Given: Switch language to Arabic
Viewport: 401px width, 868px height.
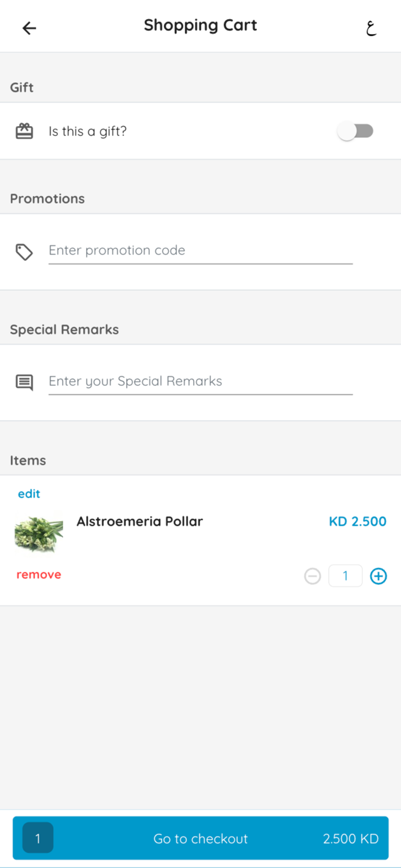Looking at the screenshot, I should pos(371,28).
